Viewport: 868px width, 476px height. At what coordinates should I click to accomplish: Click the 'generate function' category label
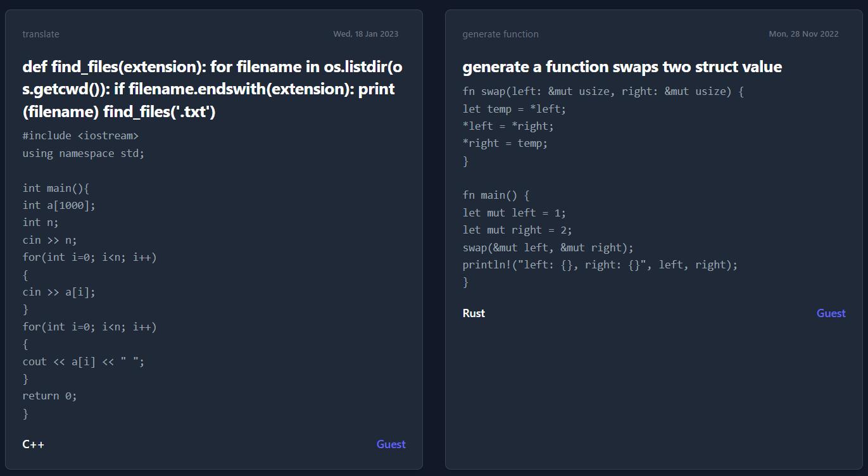tap(500, 34)
